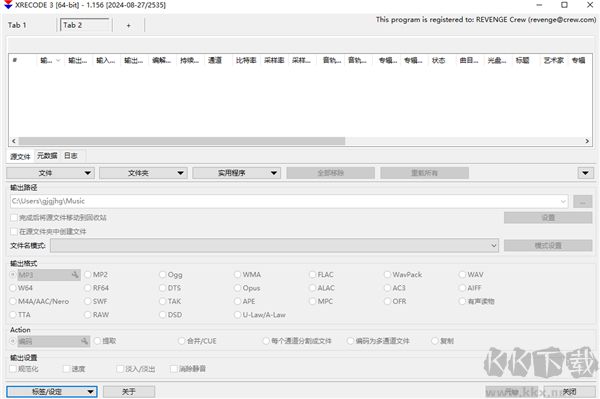600x399 pixels.
Task: Open the 元数据 metadata tab
Action: click(47, 156)
